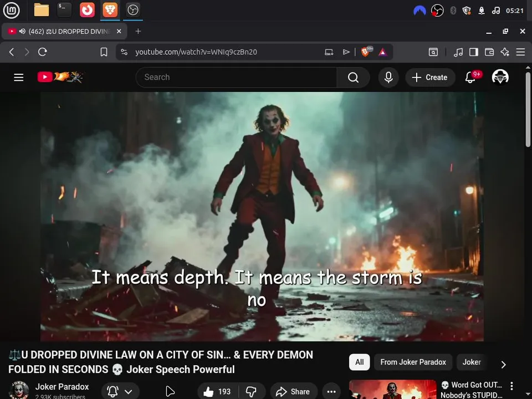Viewport: 532px width, 399px height.
Task: Open the Joker Paradox channel name link
Action: point(62,387)
